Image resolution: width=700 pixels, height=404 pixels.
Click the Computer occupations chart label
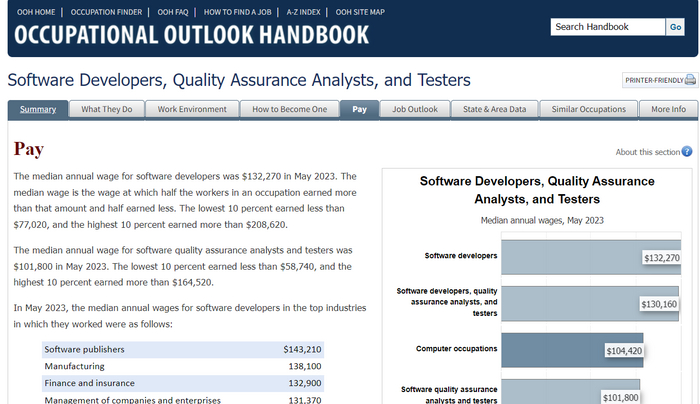click(x=456, y=349)
